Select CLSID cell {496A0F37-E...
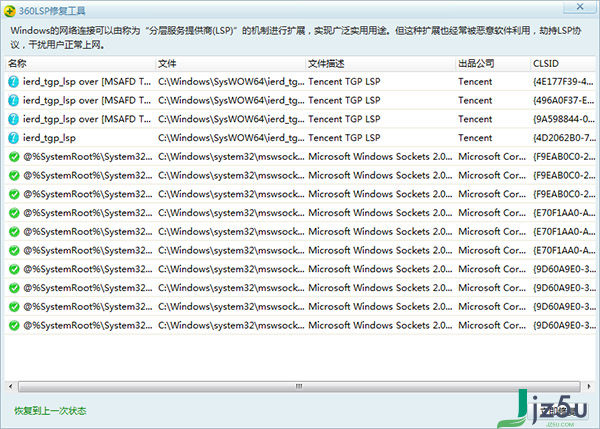 [x=563, y=100]
